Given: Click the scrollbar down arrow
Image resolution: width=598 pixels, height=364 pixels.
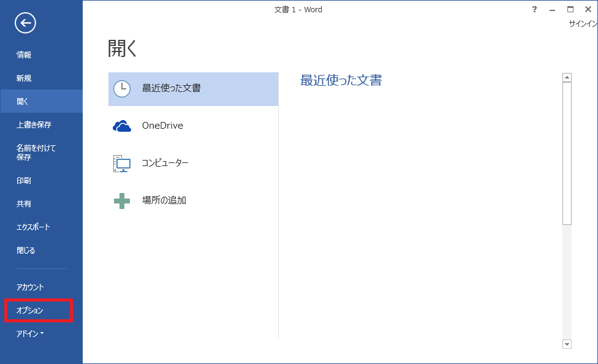Looking at the screenshot, I should pos(567,344).
